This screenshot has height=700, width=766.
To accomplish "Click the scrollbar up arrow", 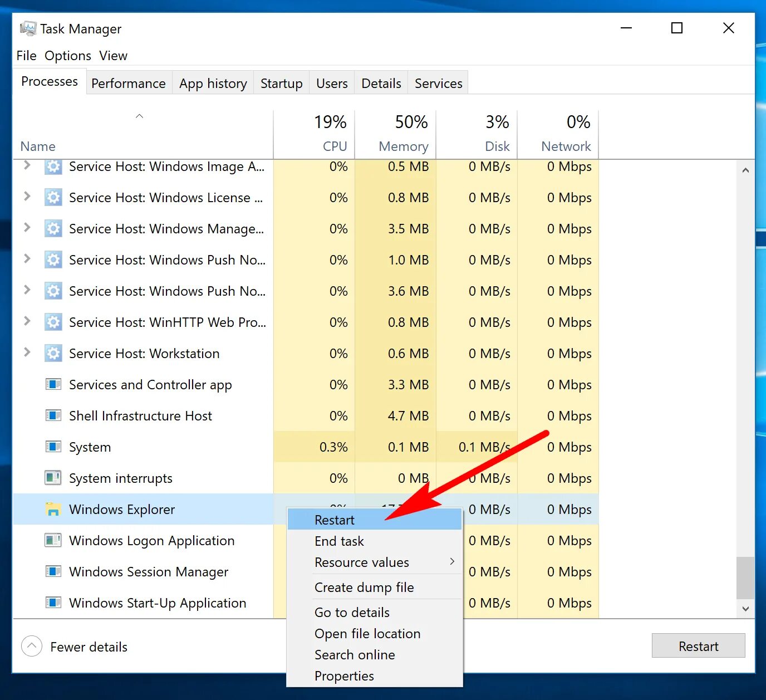I will (745, 170).
